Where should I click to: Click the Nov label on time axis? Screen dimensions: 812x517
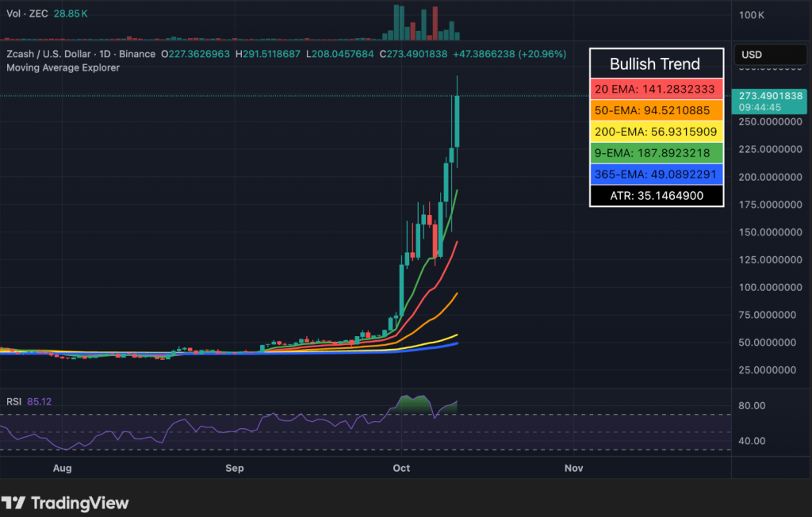573,469
